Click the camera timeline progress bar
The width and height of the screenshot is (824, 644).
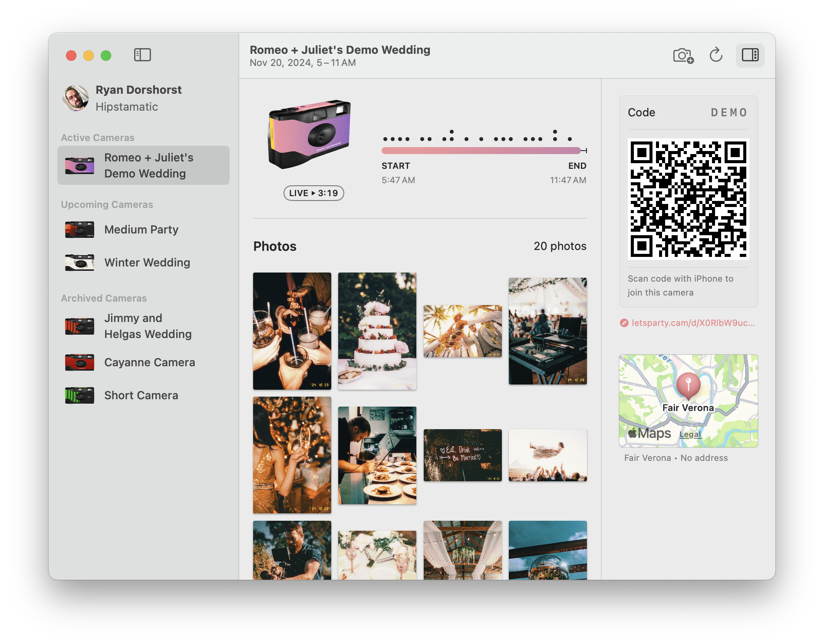tap(481, 151)
